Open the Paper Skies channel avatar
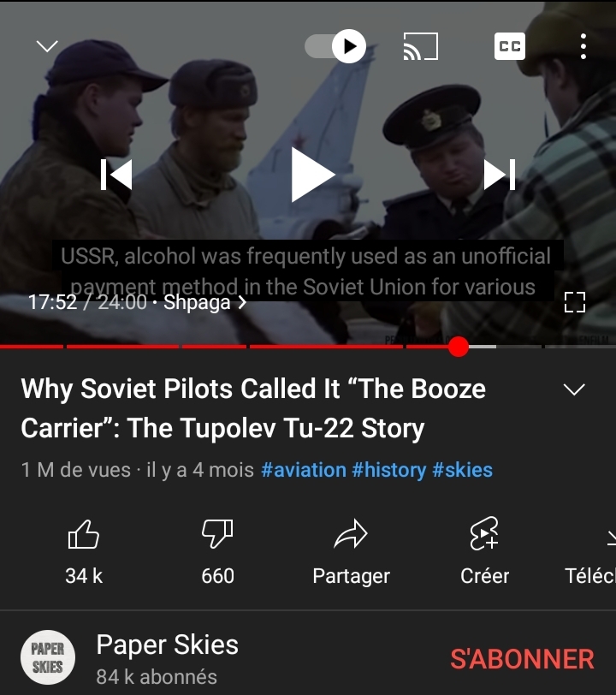616x695 pixels. coord(48,657)
